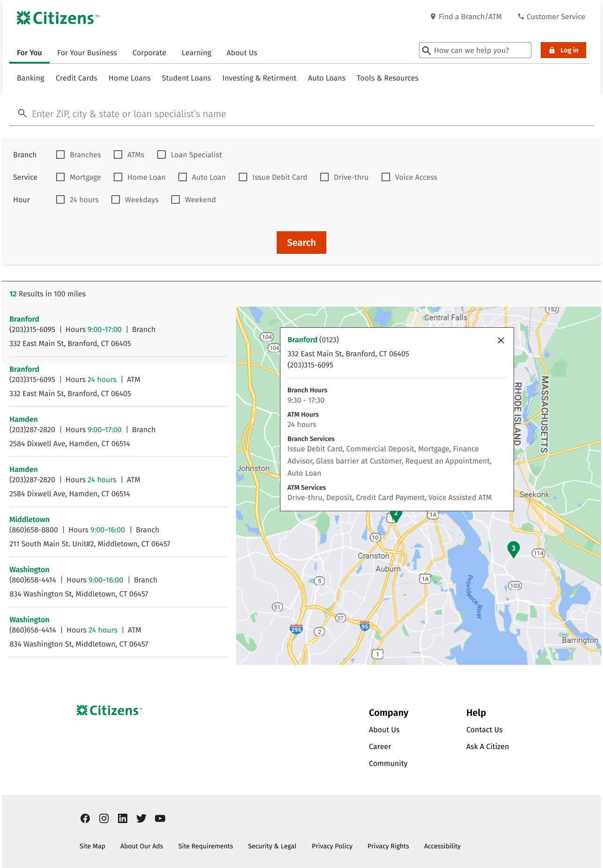This screenshot has width=603, height=868.
Task: Open the Twitter social icon
Action: tap(141, 818)
